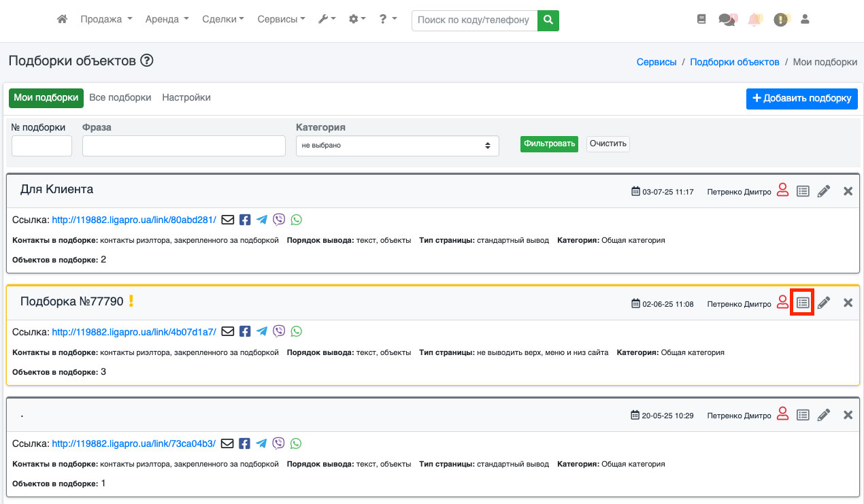
Task: Edit the Для Клиента selection with pencil
Action: [x=824, y=191]
